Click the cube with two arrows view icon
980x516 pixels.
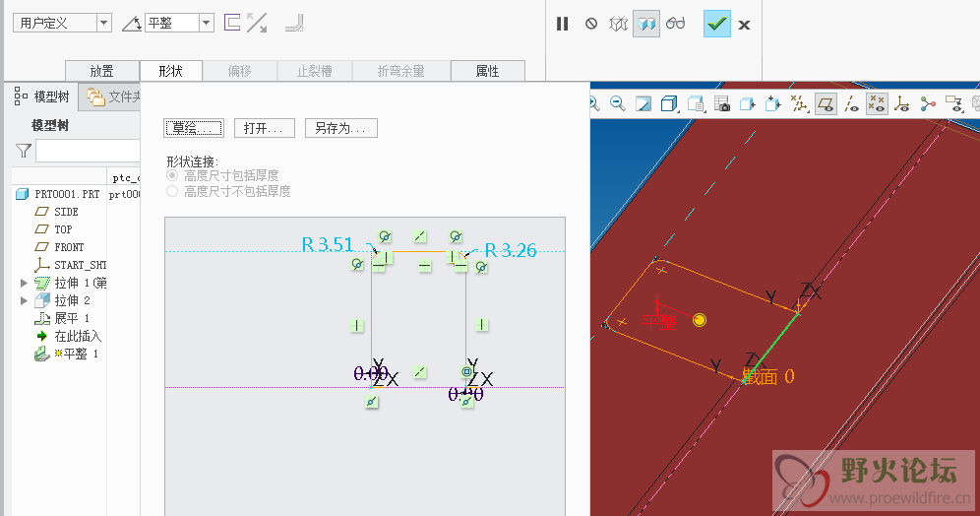pyautogui.click(x=773, y=103)
